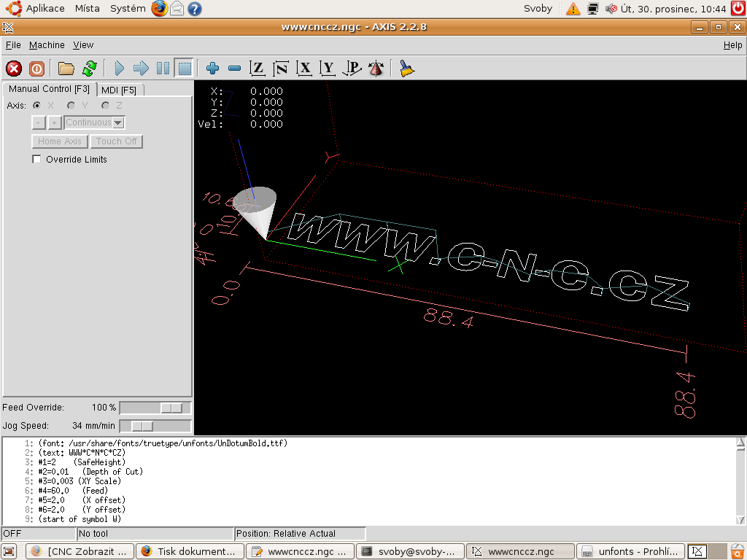Open the Místa menu in top panel
Image resolution: width=747 pixels, height=560 pixels.
(x=88, y=9)
